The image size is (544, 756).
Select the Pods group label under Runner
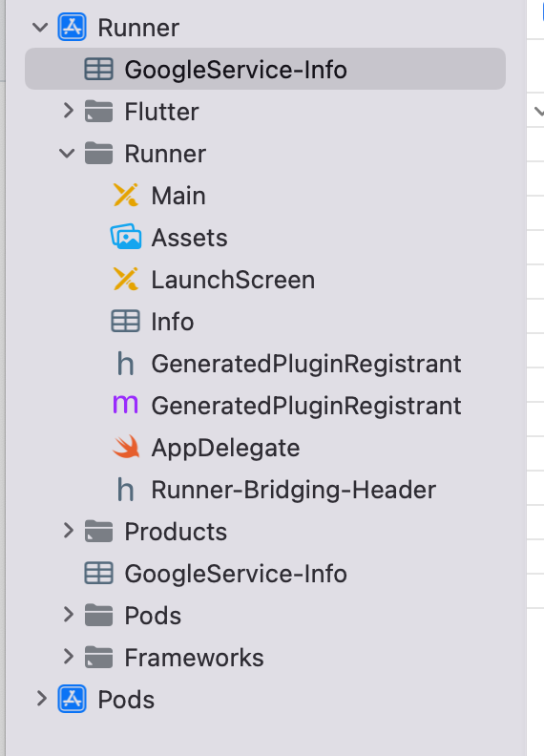[x=153, y=616]
